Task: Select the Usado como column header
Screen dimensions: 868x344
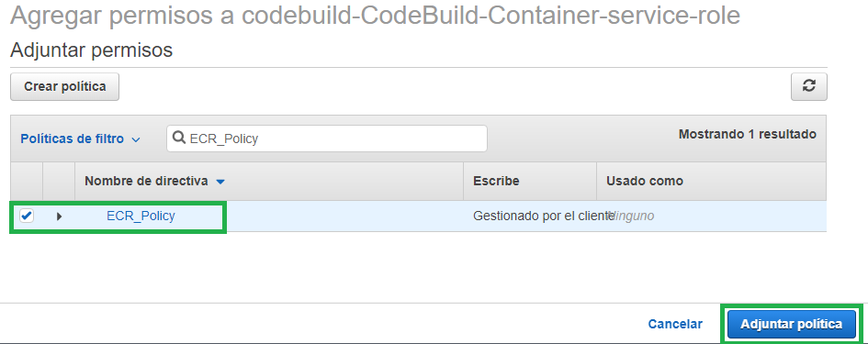Action: (645, 181)
